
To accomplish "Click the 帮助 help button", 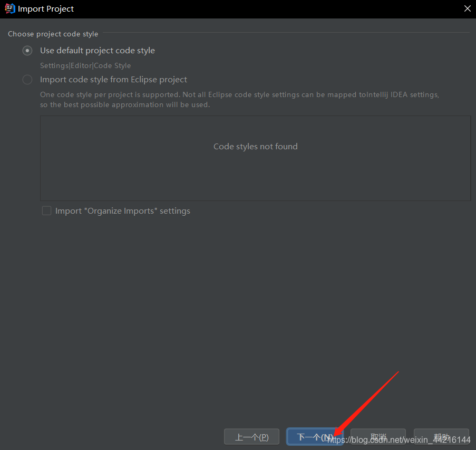I will pyautogui.click(x=441, y=437).
